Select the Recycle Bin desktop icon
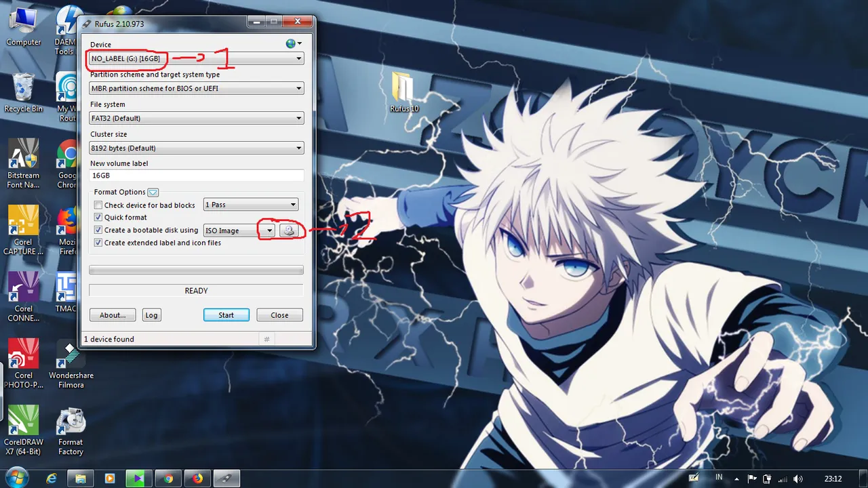 tap(24, 93)
